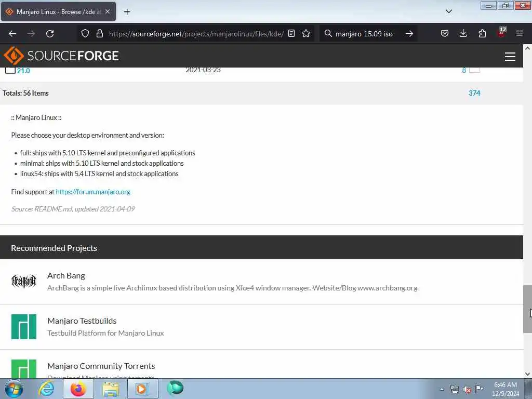Save page to Pocket icon
The width and height of the screenshot is (532, 399).
coord(445,33)
